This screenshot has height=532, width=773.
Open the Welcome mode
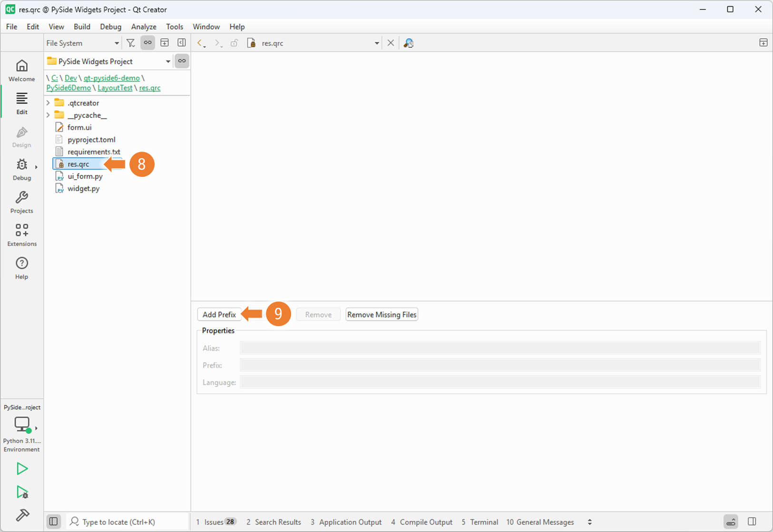(x=21, y=70)
